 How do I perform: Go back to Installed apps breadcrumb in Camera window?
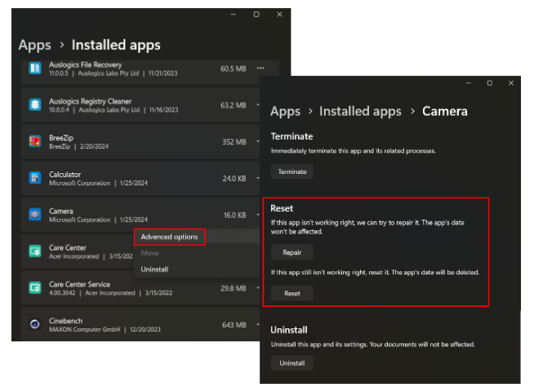(x=360, y=111)
